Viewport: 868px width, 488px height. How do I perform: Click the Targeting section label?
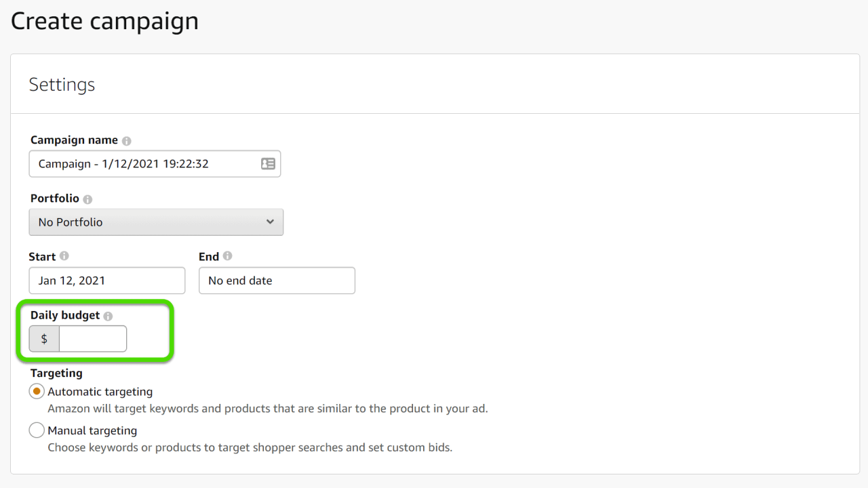(56, 373)
